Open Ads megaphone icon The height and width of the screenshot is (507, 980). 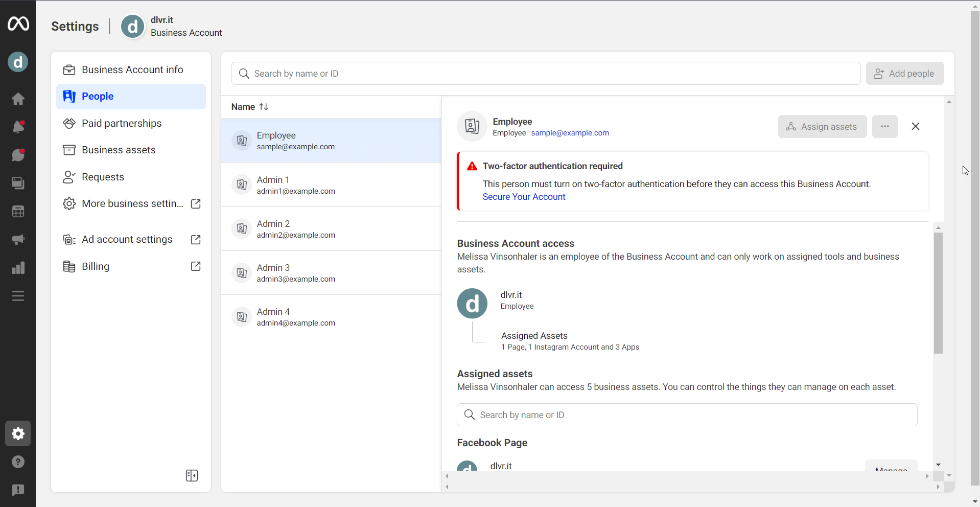18,239
